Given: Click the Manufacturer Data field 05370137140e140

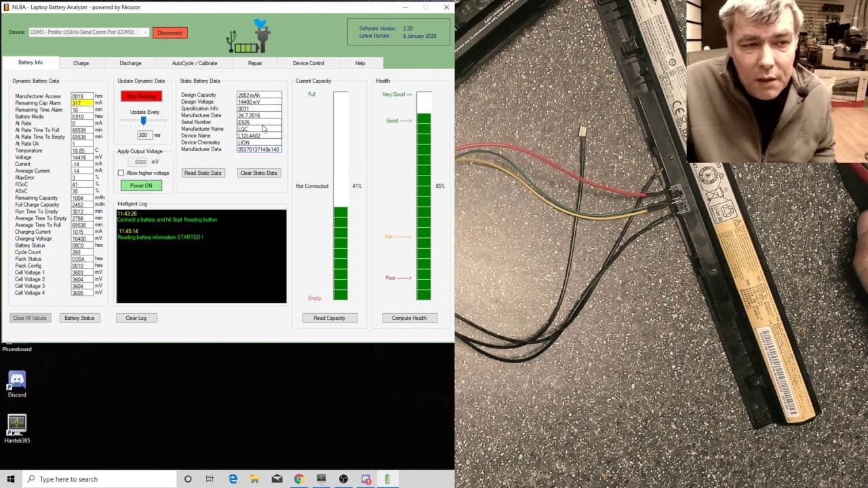Looking at the screenshot, I should click(259, 149).
